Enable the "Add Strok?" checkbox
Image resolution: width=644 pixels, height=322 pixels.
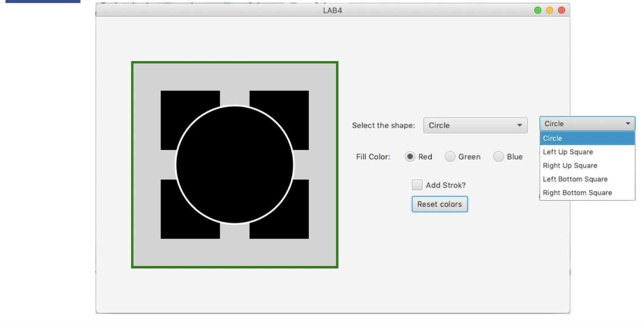coord(417,185)
